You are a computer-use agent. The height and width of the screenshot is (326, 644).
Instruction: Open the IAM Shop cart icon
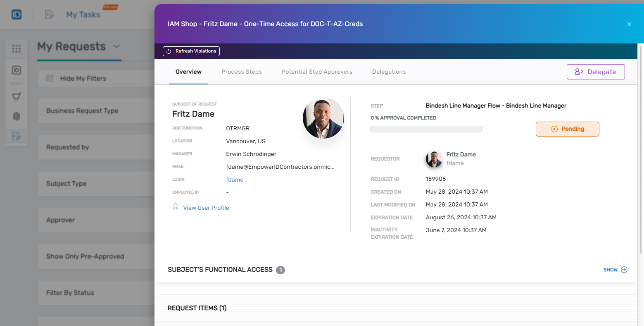17,96
